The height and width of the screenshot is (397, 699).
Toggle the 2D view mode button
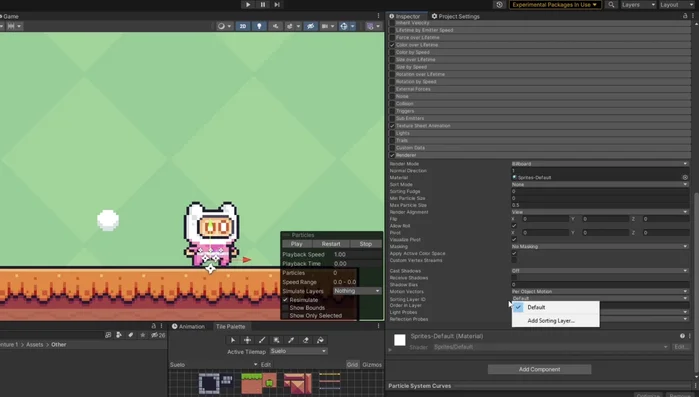coord(243,26)
